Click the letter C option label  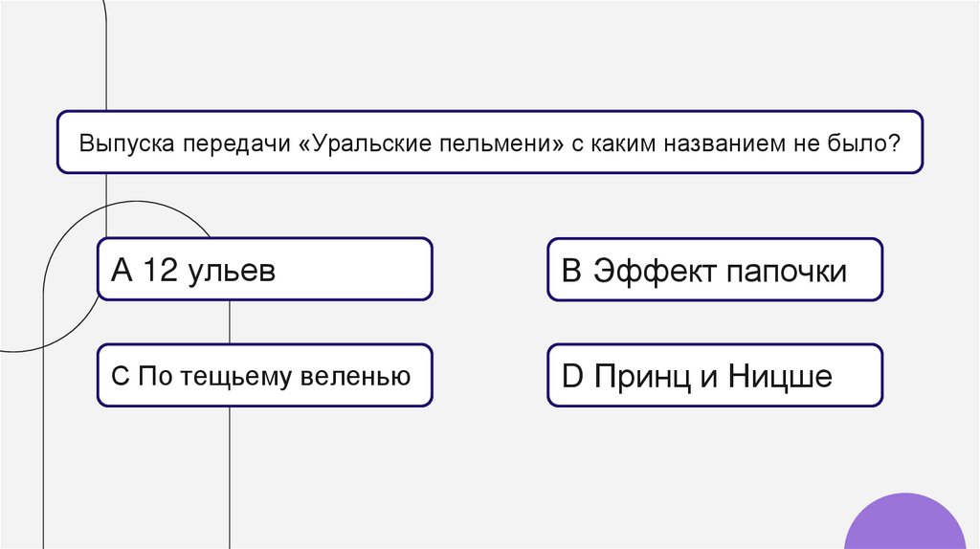coord(120,376)
